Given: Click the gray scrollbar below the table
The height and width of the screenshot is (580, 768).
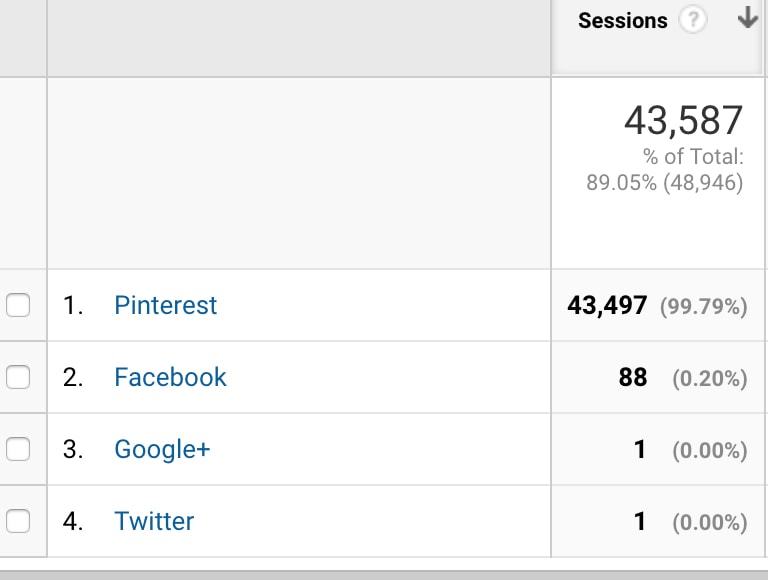Looking at the screenshot, I should [x=384, y=575].
